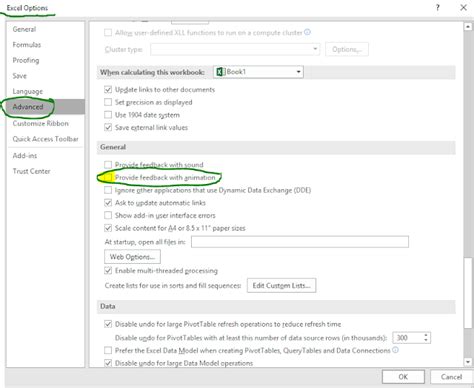Toggle Disable undo for large Data Model operations
Screen dimensions: 474x388
(108, 363)
